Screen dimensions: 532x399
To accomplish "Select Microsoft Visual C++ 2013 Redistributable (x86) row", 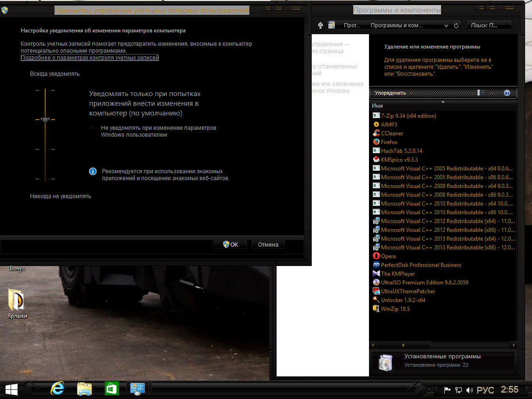I will click(x=444, y=248).
